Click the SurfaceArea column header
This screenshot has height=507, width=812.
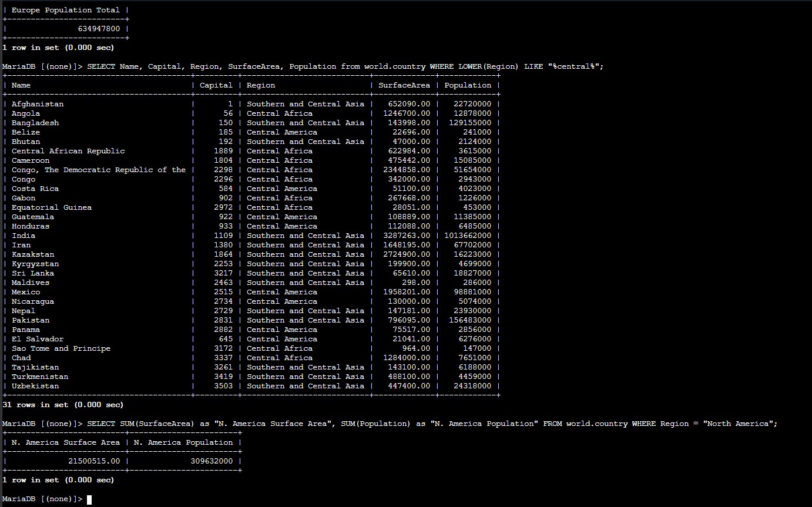[405, 85]
